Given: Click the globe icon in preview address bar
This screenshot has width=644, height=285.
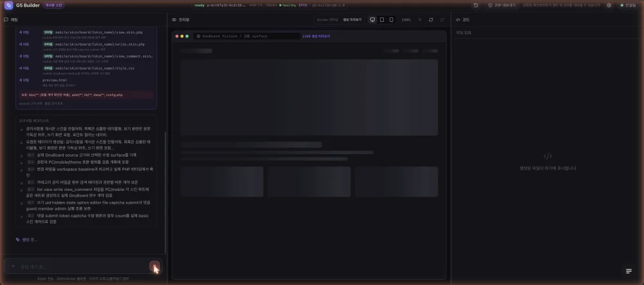Looking at the screenshot, I should point(198,36).
